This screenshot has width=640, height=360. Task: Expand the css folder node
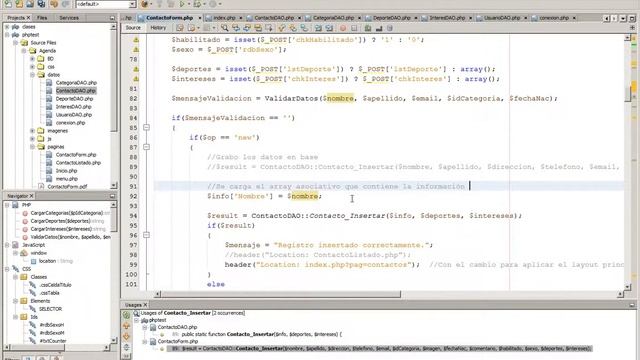pyautogui.click(x=32, y=67)
